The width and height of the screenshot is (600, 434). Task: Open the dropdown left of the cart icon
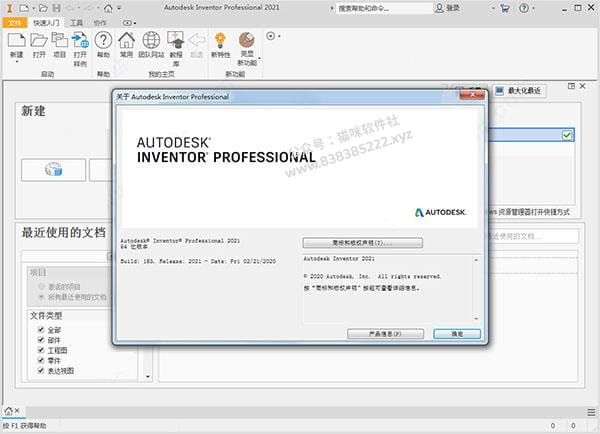(494, 8)
